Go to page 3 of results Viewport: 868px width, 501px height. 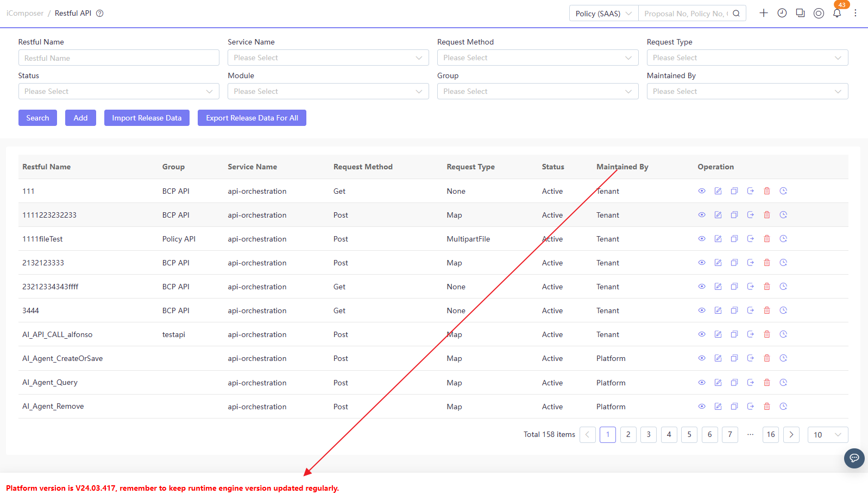tap(649, 435)
